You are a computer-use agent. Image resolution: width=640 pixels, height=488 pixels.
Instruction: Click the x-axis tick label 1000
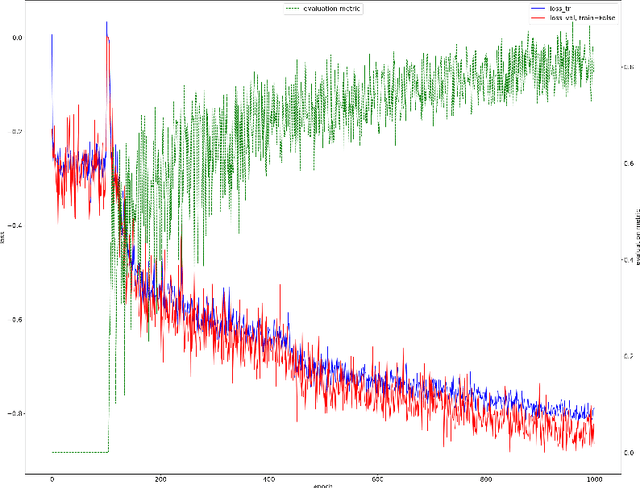pyautogui.click(x=594, y=479)
